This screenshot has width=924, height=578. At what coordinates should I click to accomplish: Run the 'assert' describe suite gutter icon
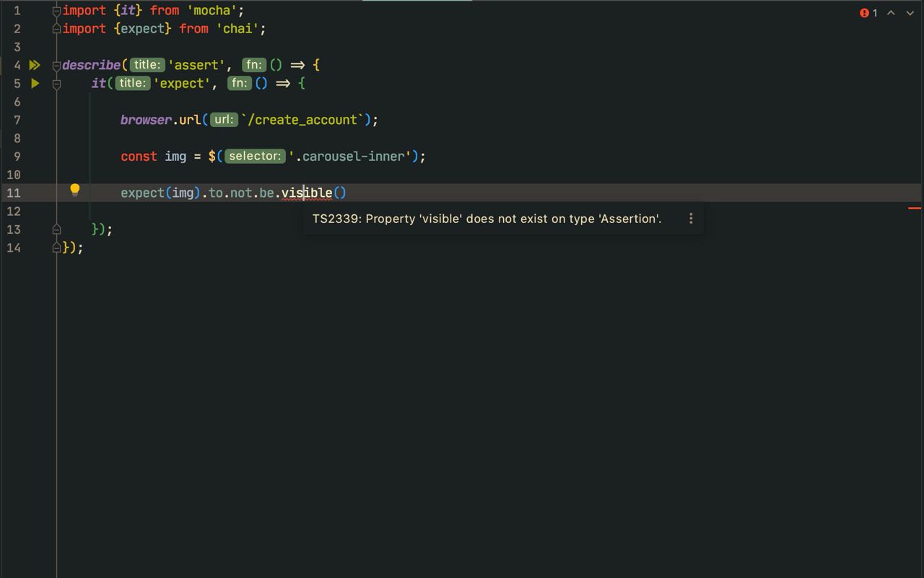point(35,65)
